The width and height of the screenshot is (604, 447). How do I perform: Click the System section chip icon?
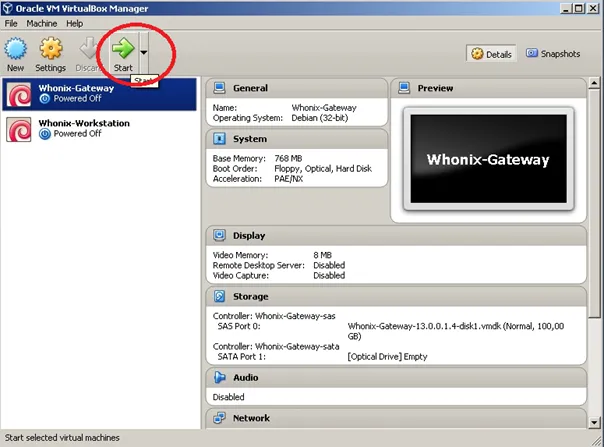coord(219,139)
